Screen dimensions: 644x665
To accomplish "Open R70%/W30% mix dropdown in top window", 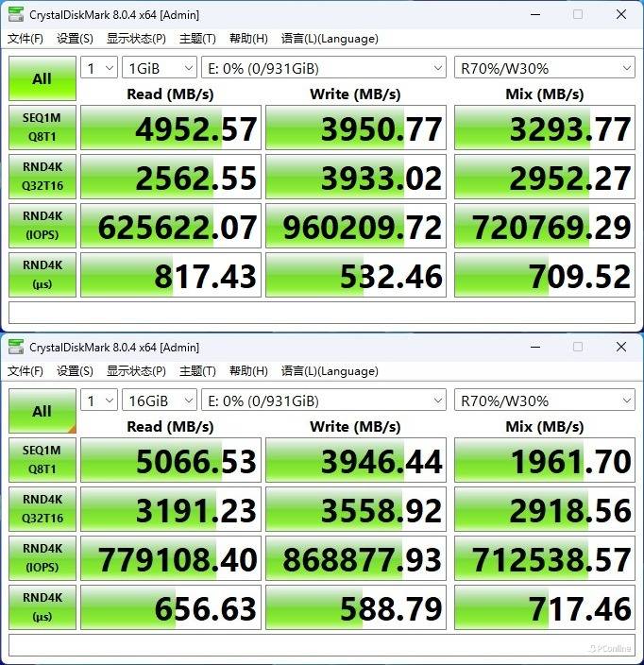I will [x=544, y=67].
